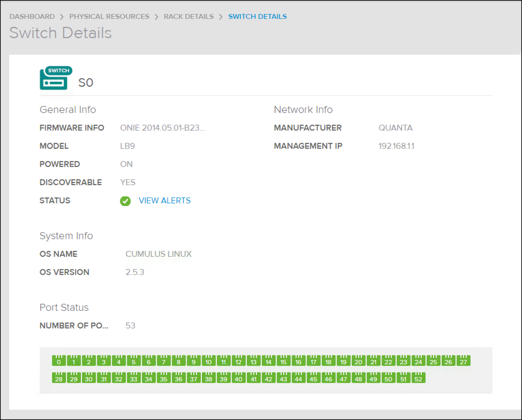Viewport: 522px width, 420px height.
Task: Click the green SWITCH device icon beside S0
Action: 55,77
